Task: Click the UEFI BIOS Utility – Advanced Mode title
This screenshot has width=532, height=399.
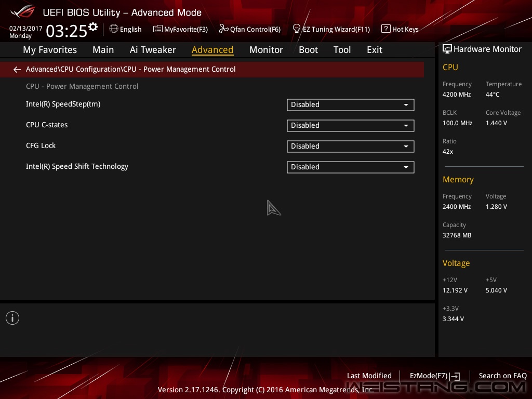Action: (x=122, y=12)
